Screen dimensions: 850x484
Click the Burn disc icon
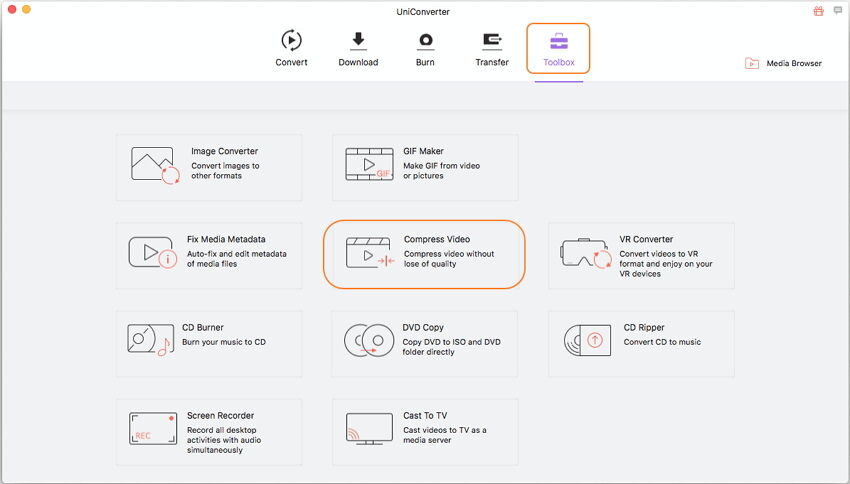click(x=426, y=41)
